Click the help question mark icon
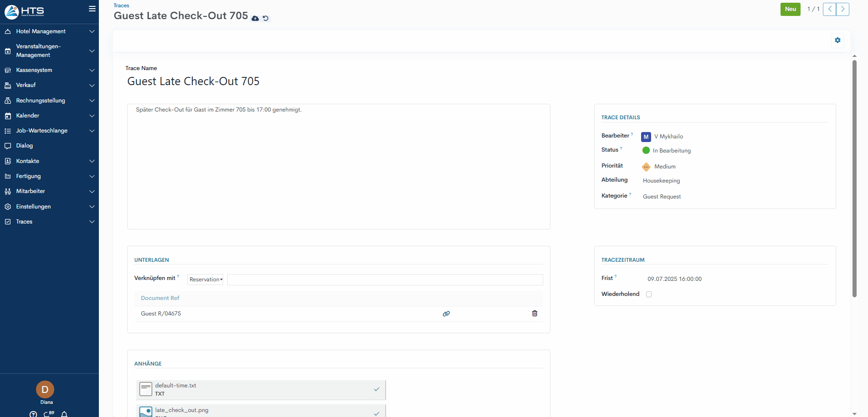 point(33,414)
